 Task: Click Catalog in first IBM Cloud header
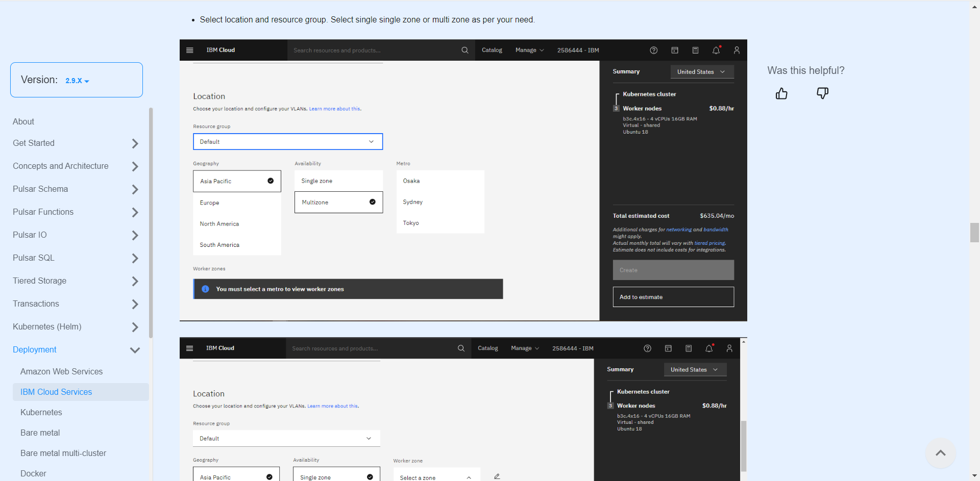(492, 50)
